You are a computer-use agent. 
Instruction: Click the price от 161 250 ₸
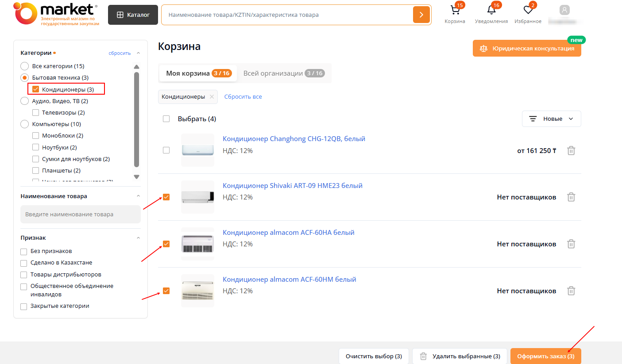coord(537,150)
